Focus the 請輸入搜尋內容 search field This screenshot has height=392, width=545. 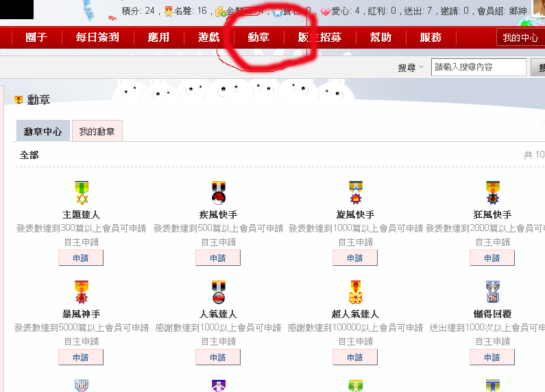479,67
